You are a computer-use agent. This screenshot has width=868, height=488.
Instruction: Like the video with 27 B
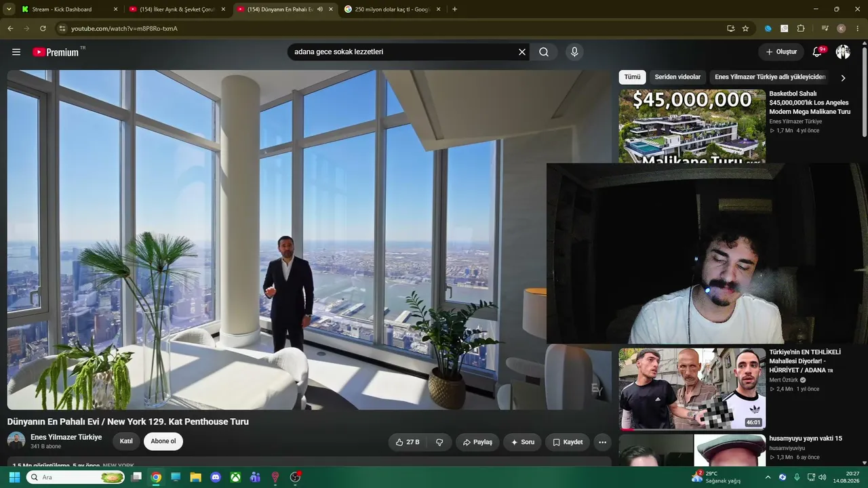(408, 442)
